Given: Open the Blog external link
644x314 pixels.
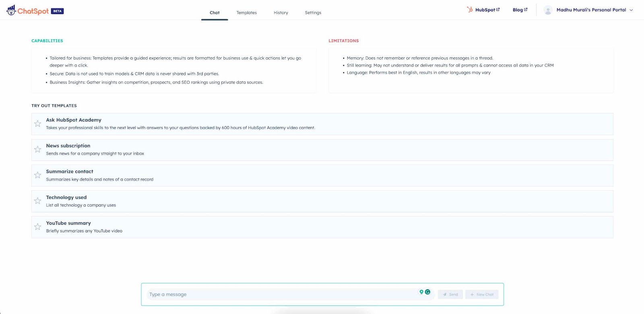Looking at the screenshot, I should coord(520,10).
